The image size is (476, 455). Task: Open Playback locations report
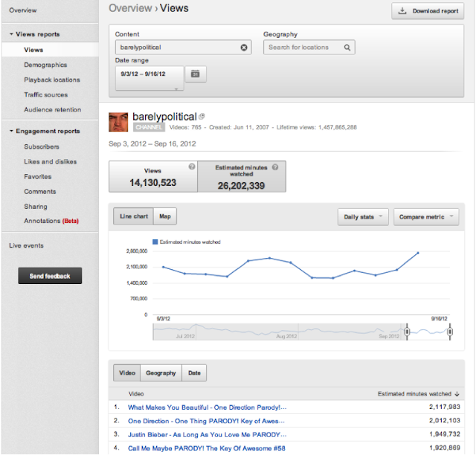coord(52,80)
